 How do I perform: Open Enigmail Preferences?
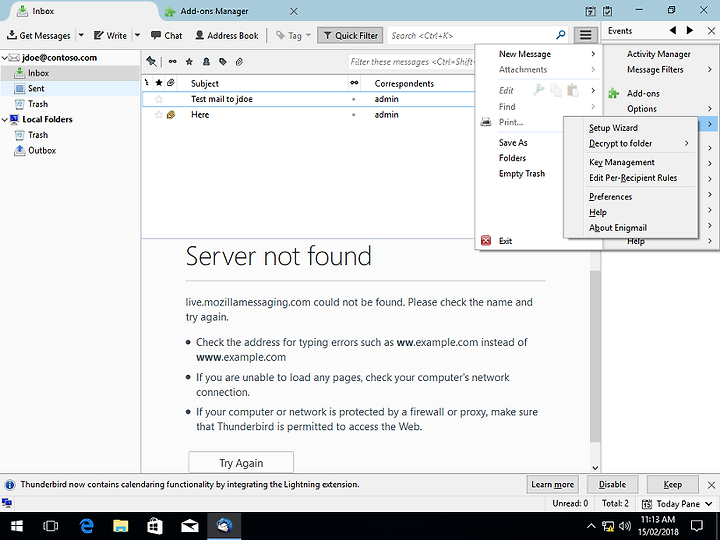point(631,197)
